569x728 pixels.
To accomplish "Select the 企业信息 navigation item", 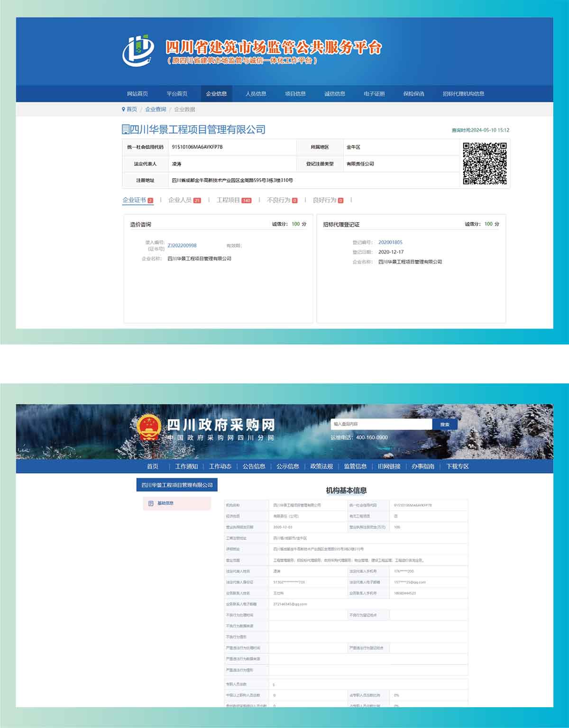I will [216, 94].
